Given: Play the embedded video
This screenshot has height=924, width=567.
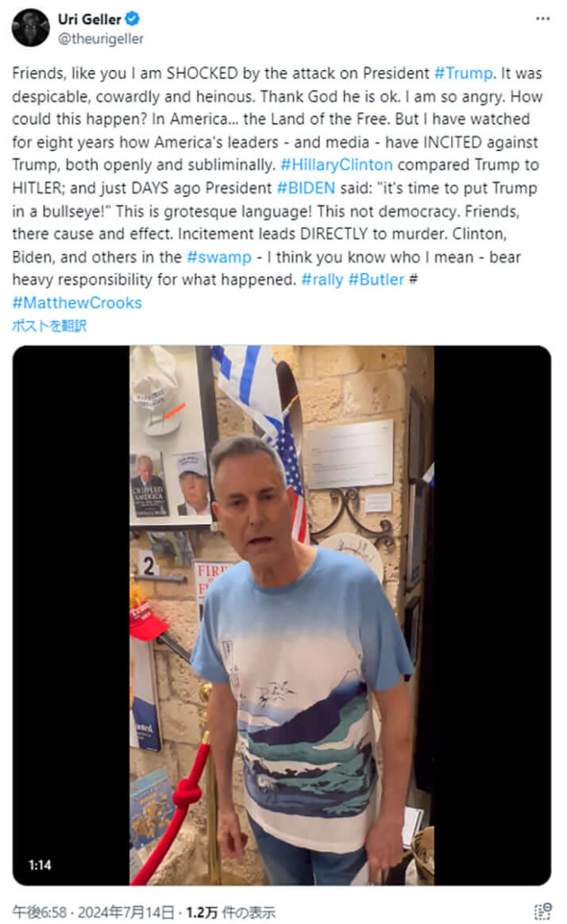Looking at the screenshot, I should [x=281, y=615].
